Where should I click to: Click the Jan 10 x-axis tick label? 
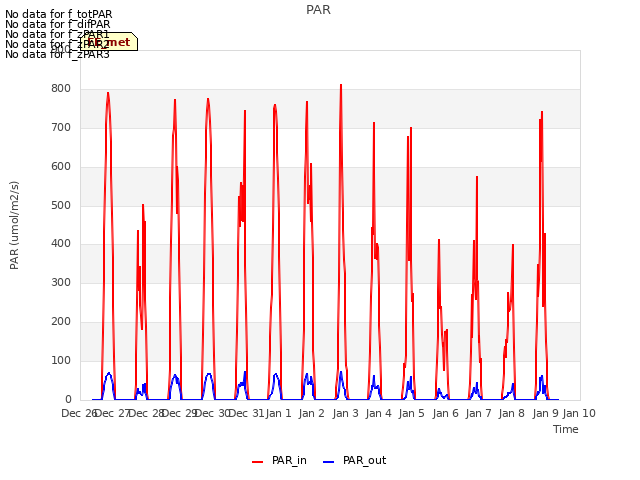(x=579, y=413)
